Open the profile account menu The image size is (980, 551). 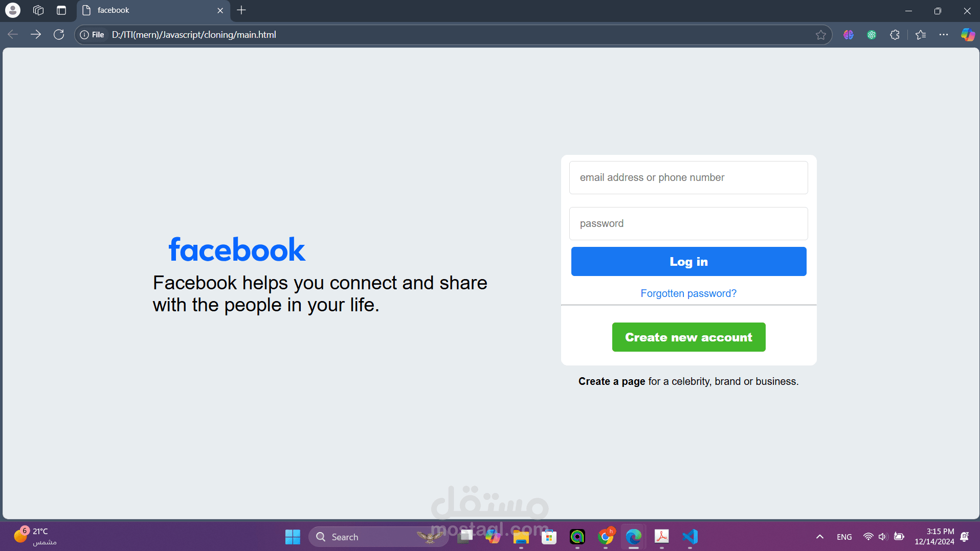[x=12, y=10]
